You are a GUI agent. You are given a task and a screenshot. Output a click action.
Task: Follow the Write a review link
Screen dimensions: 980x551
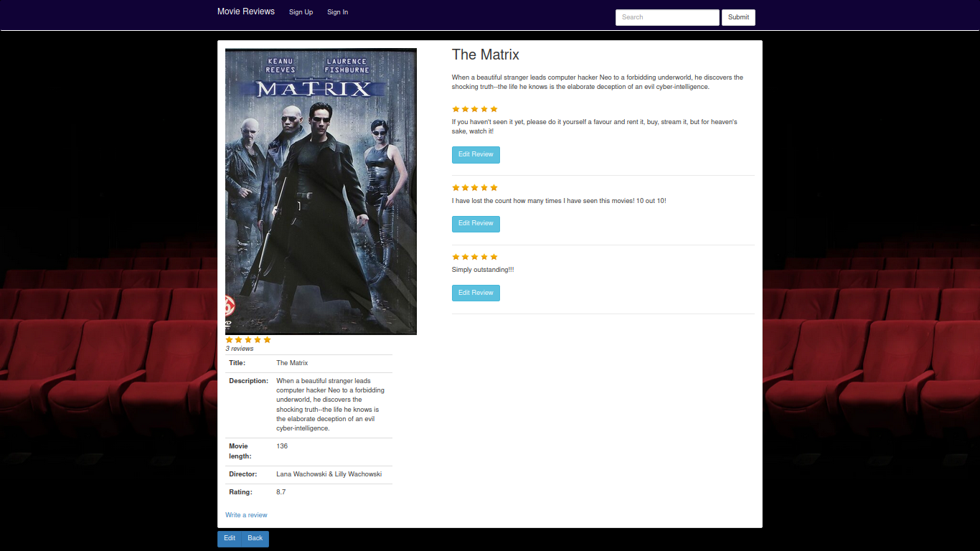click(x=246, y=515)
